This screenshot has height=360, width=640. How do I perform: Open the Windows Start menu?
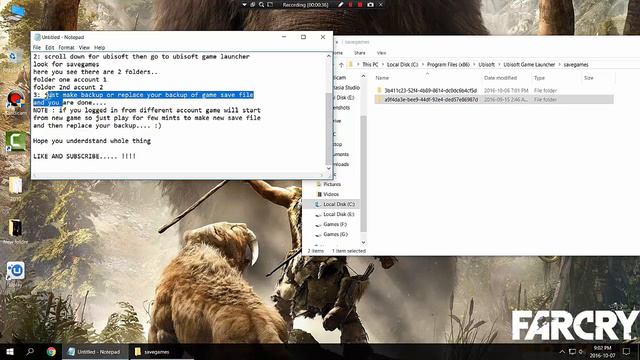[10, 351]
